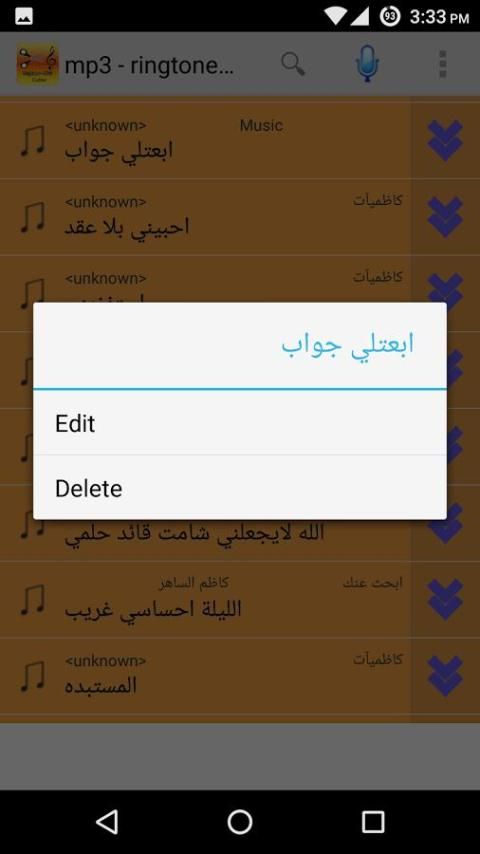
Task: Tap the blue microphone record icon
Action: 367,64
